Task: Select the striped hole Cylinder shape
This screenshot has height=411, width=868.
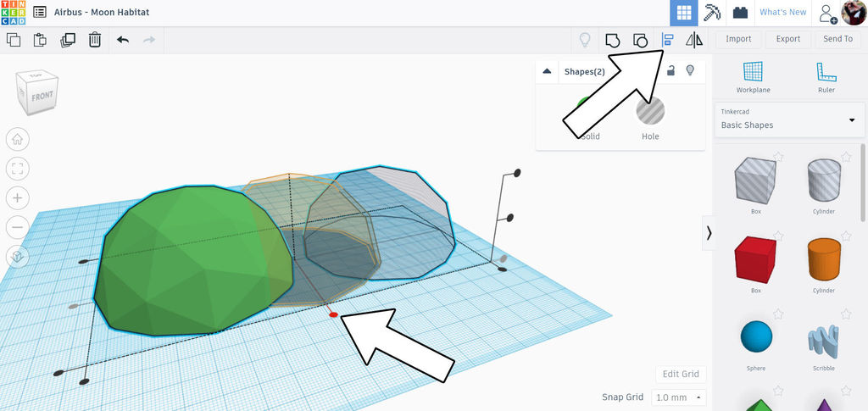Action: [x=824, y=181]
